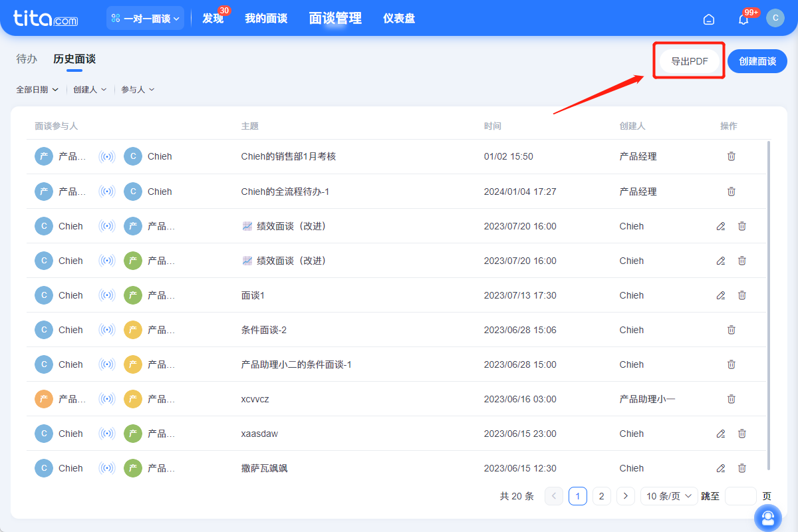Click the home icon in the top bar
The image size is (798, 532).
coord(708,19)
